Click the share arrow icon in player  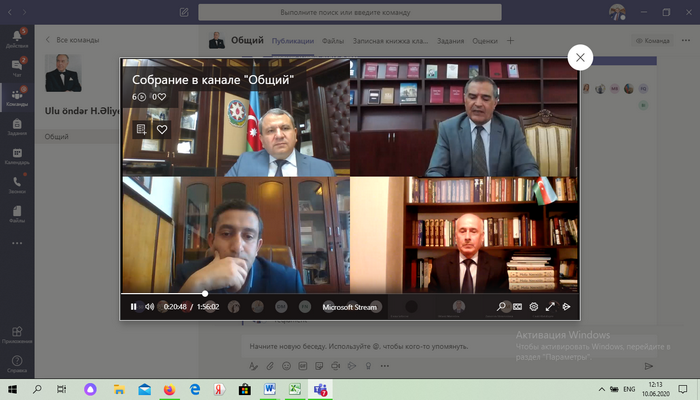coord(566,307)
